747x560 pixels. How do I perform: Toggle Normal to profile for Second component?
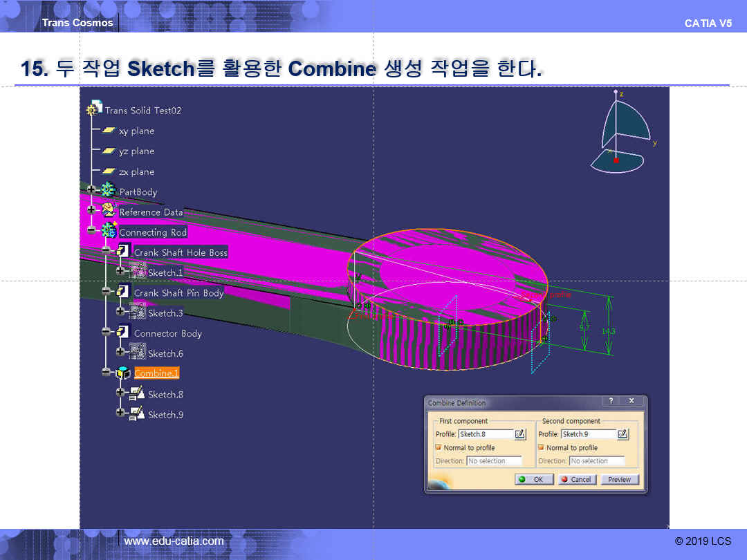pyautogui.click(x=541, y=447)
